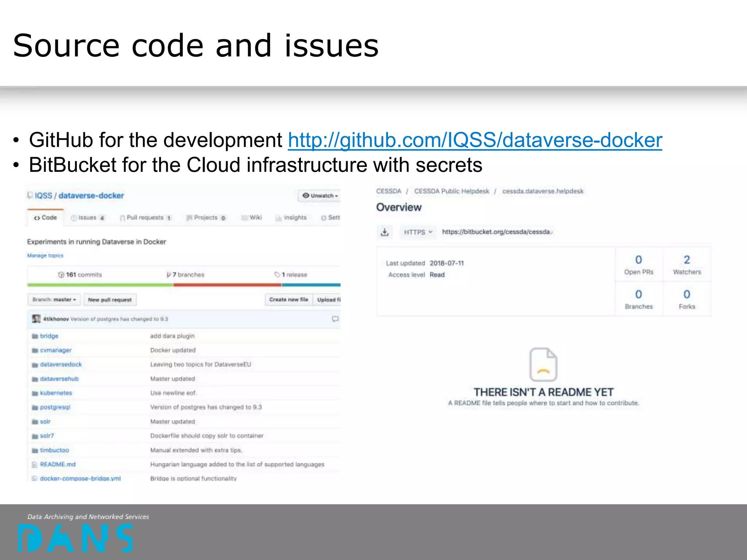View the 161 commits history

coord(80,275)
